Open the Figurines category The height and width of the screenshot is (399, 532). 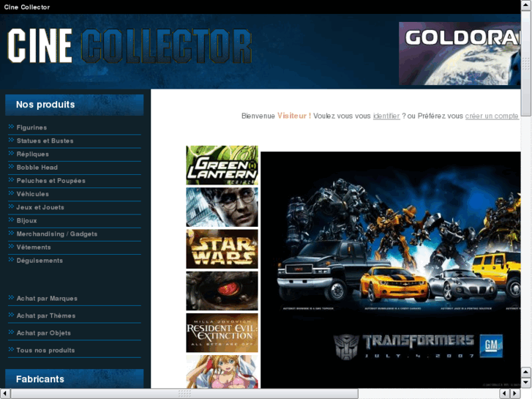(31, 127)
